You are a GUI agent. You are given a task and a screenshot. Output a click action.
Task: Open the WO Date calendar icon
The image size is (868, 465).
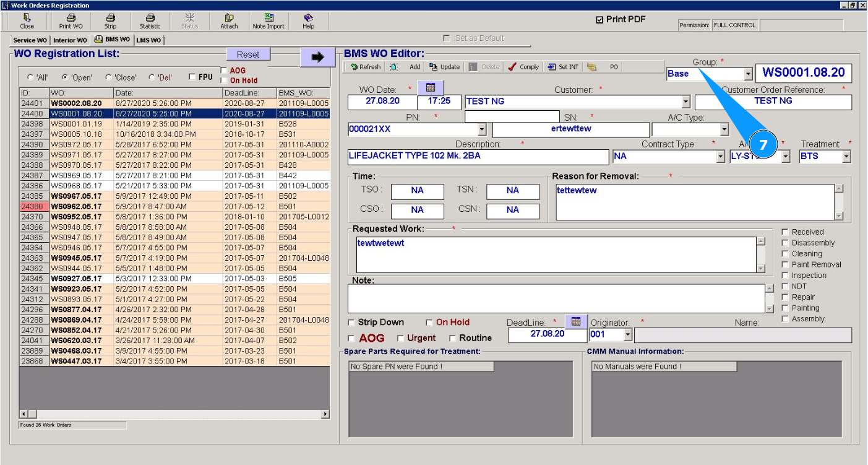[x=431, y=87]
